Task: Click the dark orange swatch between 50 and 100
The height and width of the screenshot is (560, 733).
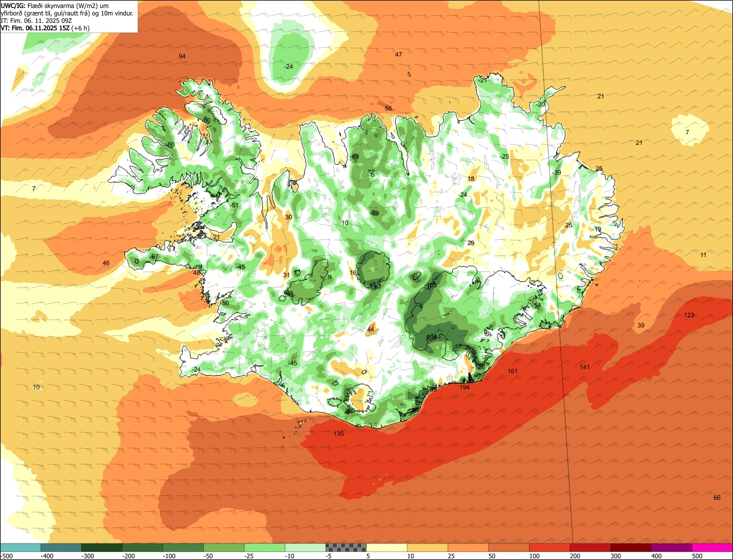Action: click(509, 547)
